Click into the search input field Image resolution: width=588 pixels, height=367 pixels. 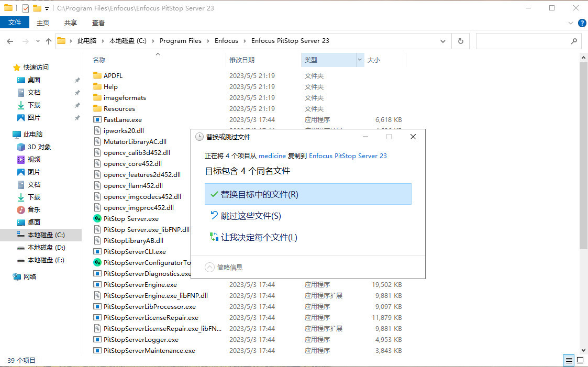coord(523,41)
